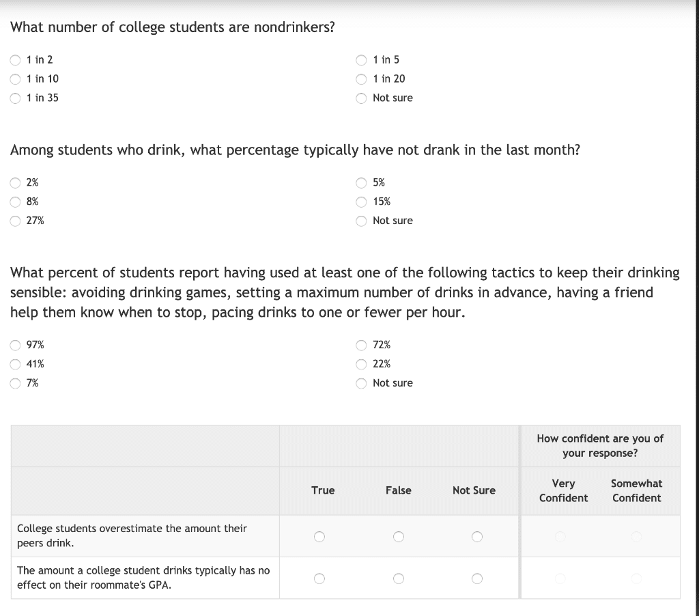Screen dimensions: 699x616
Task: Mark False for roommate's GPA statement
Action: [x=399, y=578]
